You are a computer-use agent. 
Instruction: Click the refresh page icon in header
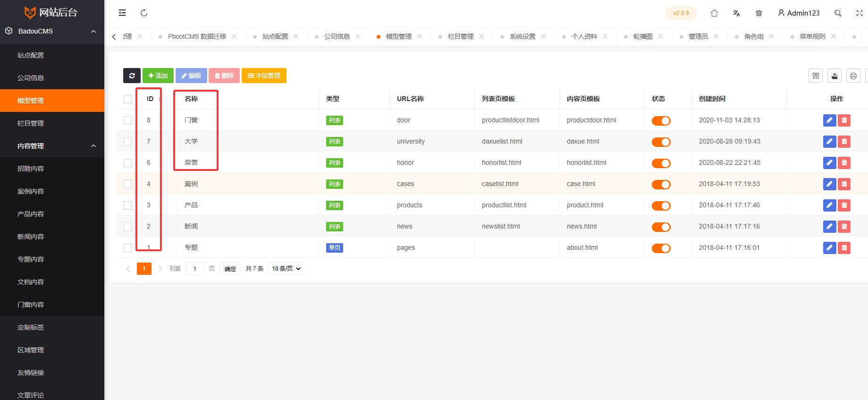(x=144, y=13)
